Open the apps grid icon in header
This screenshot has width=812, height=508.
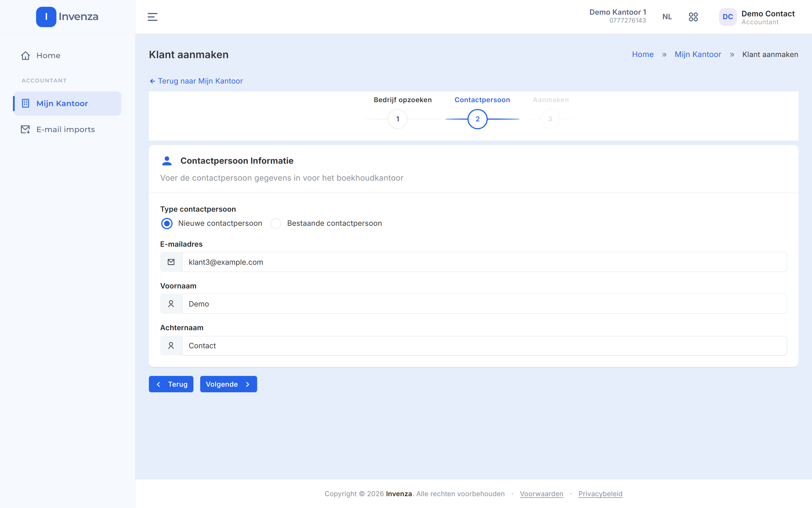point(693,17)
